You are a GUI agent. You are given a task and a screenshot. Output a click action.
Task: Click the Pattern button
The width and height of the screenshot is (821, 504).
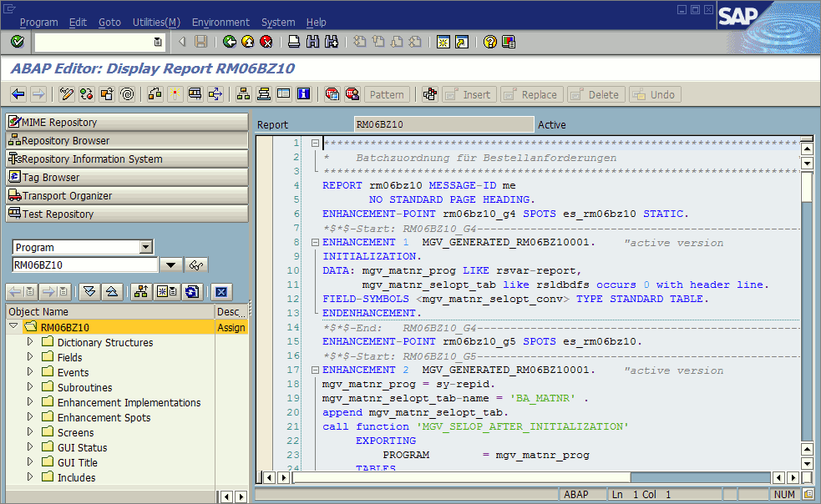click(x=387, y=94)
